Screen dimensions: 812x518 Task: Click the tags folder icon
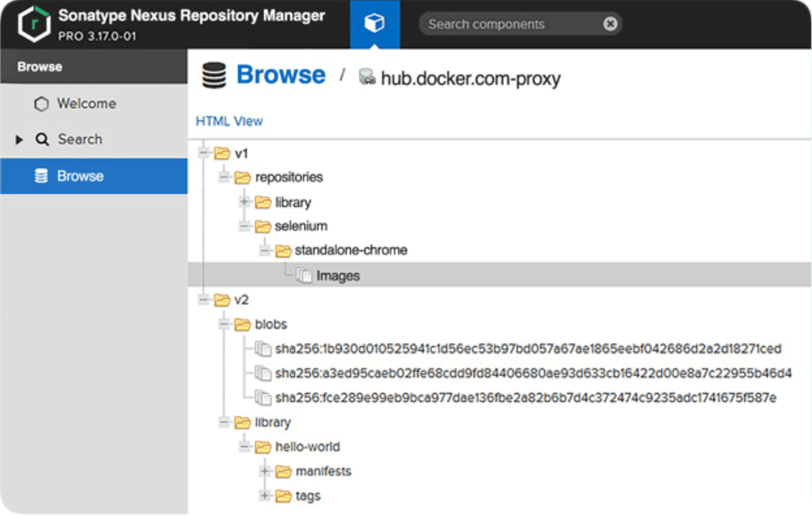coord(283,496)
